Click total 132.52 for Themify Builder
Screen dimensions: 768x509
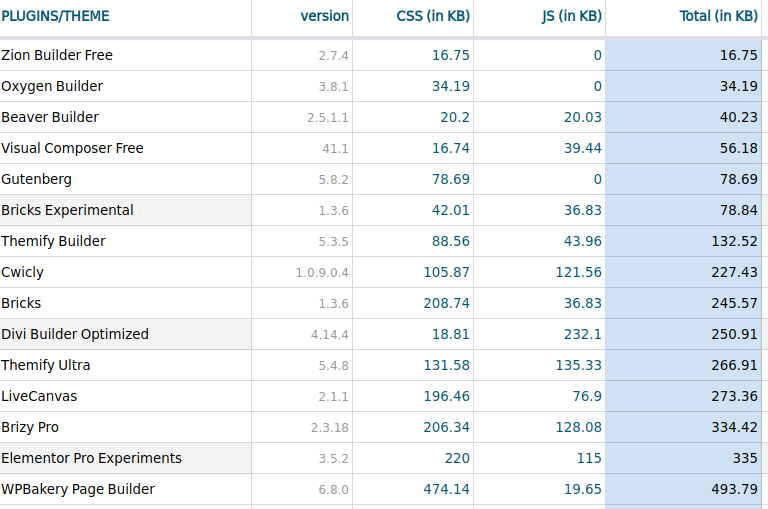(x=735, y=241)
